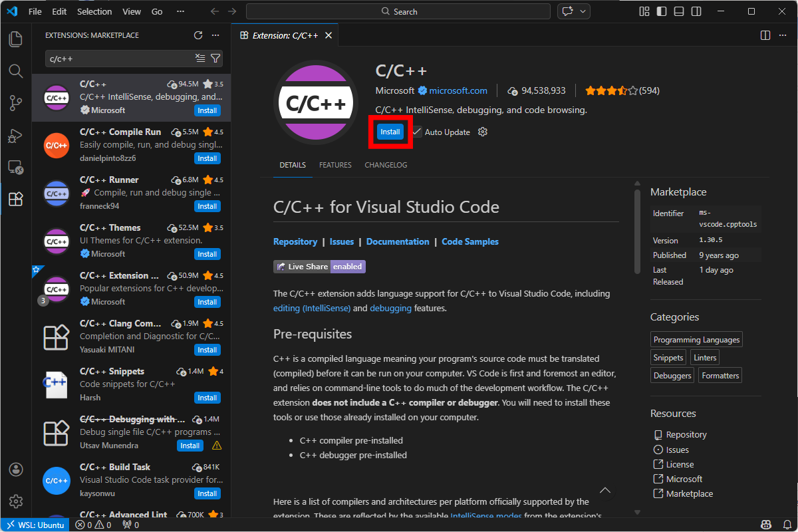This screenshot has width=798, height=532.
Task: Open the More Actions menu in Extensions panel
Action: click(214, 35)
